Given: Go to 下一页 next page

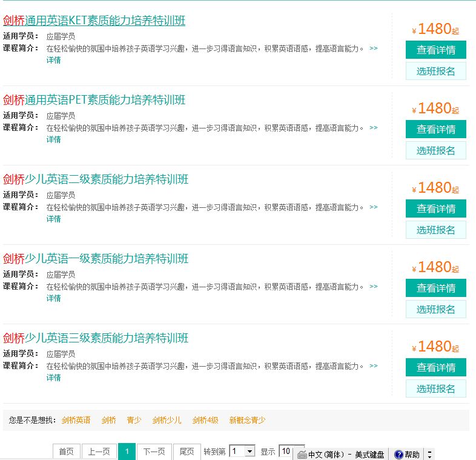Looking at the screenshot, I should tap(154, 452).
